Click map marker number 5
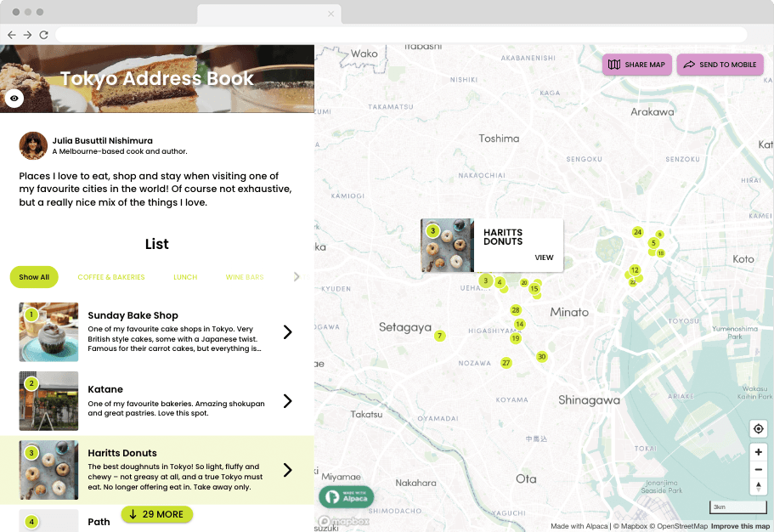This screenshot has height=532, width=774. (653, 243)
